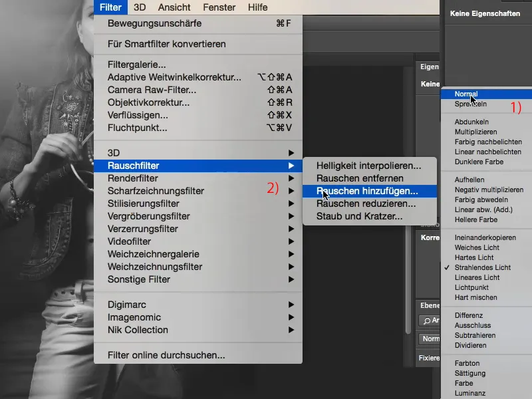This screenshot has width=532, height=399.
Task: Choose Dunklere Farbe blend mode
Action: (x=486, y=162)
